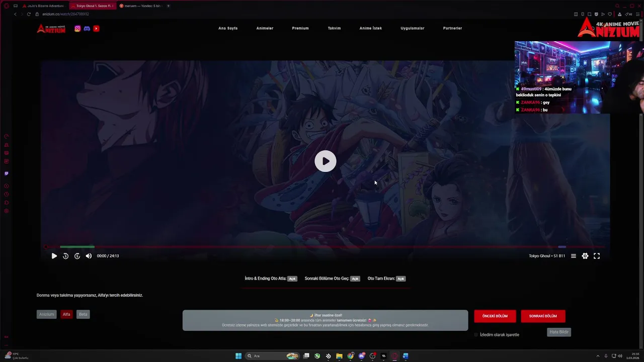644x362 pixels.
Task: Open the Ana Sayfa menu
Action: (228, 28)
